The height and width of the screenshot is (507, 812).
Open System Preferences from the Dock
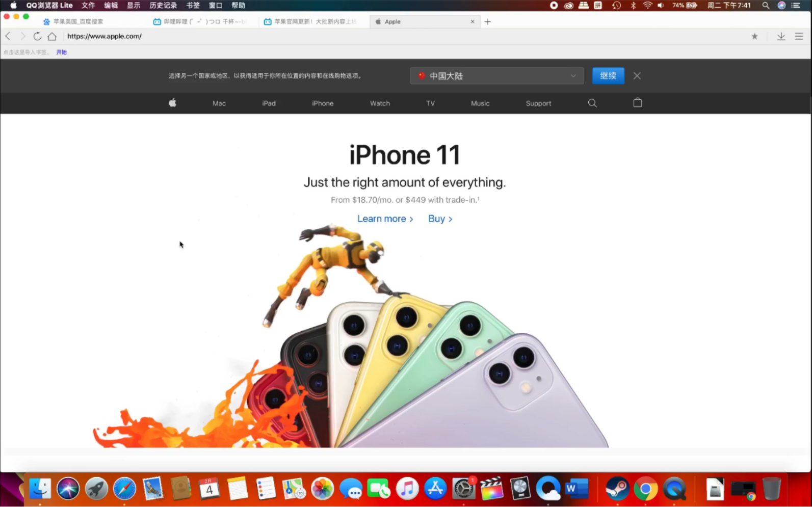pos(464,489)
